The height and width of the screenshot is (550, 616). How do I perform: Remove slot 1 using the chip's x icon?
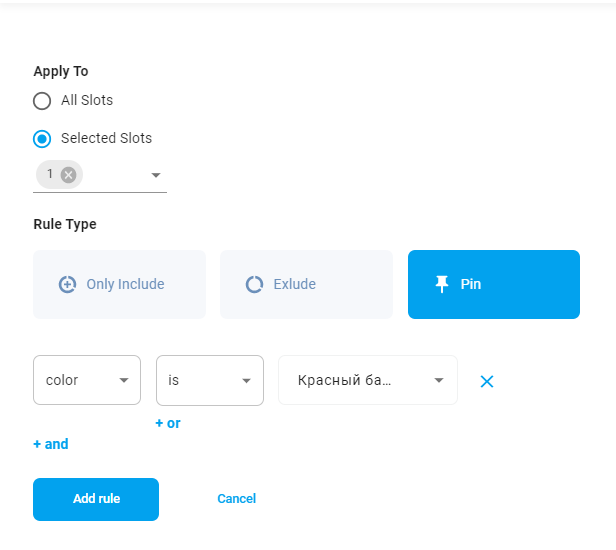pyautogui.click(x=68, y=174)
